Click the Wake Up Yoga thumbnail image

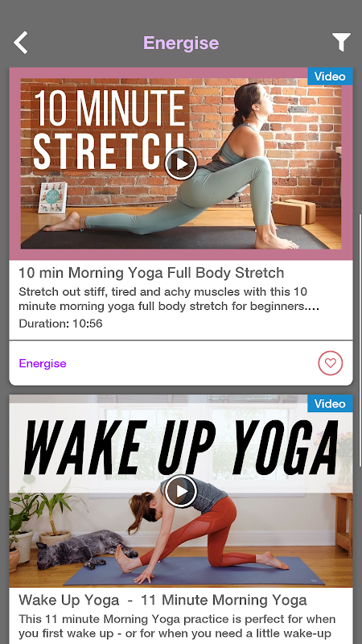pyautogui.click(x=181, y=491)
